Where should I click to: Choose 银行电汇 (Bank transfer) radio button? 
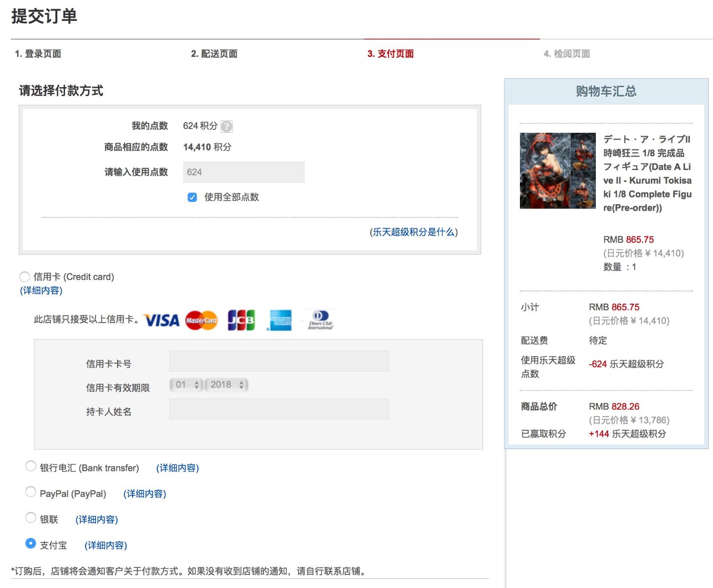[x=30, y=466]
